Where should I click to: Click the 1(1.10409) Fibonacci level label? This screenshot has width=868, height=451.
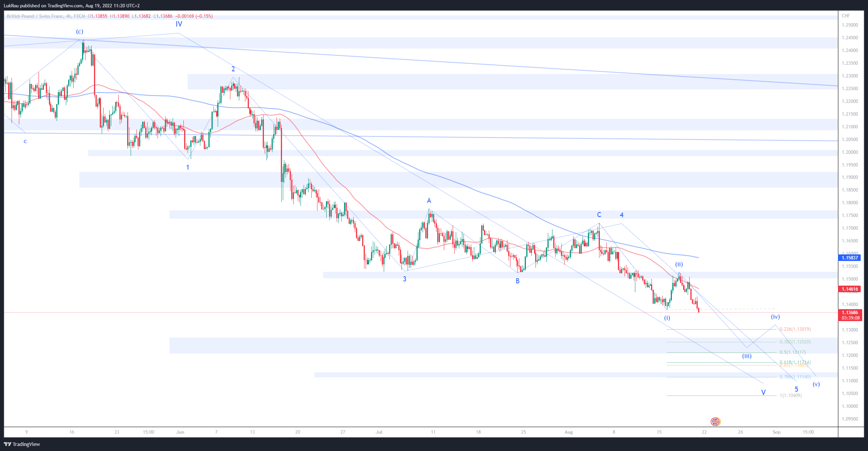click(791, 395)
